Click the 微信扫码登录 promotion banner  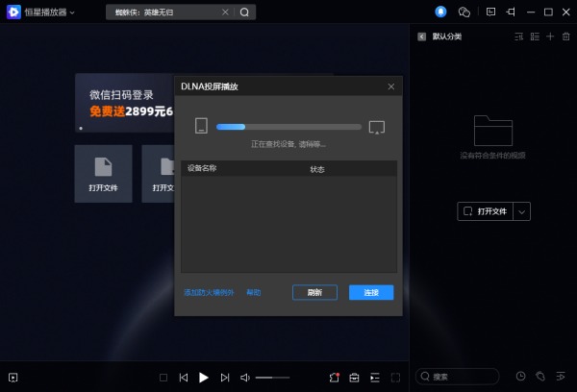(125, 103)
